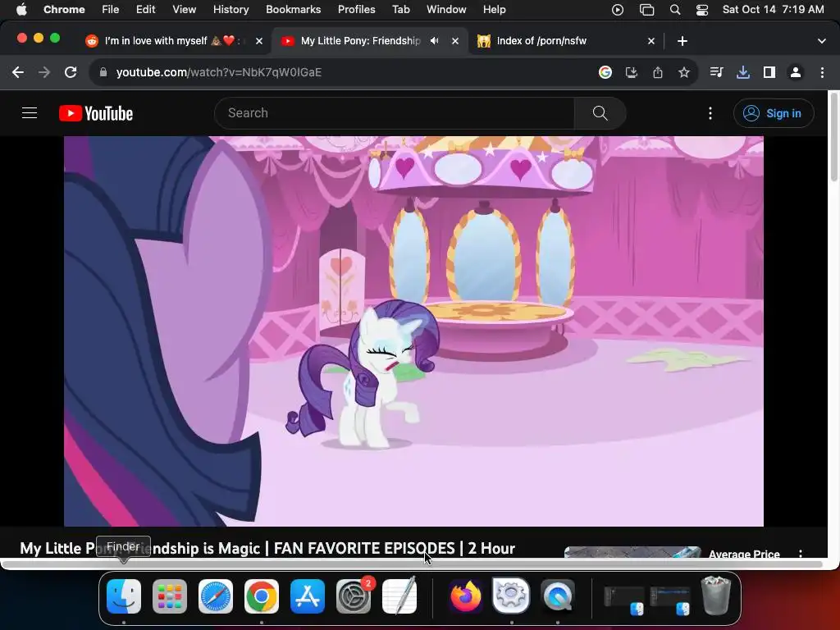Click the horizontal page scrollbar

[413, 564]
